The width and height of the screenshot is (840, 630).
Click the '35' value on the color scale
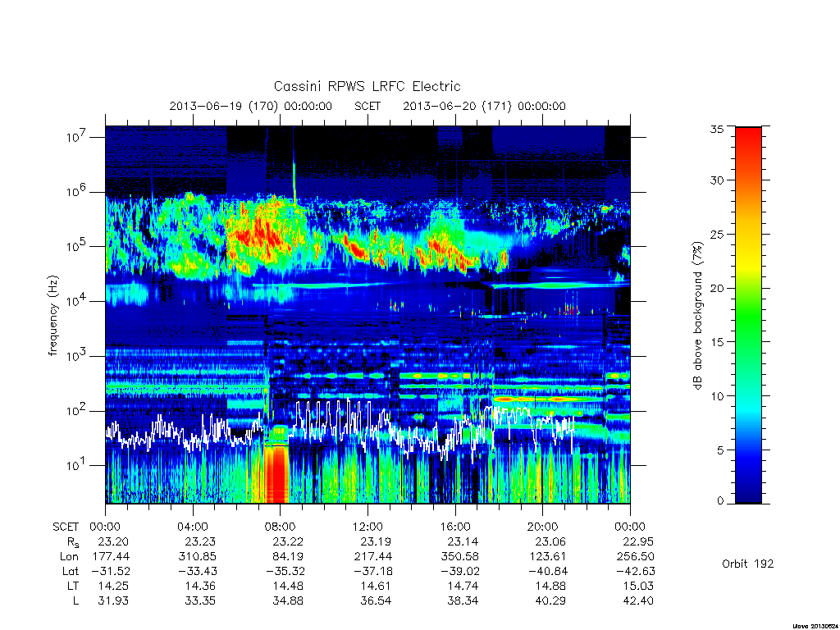(716, 129)
